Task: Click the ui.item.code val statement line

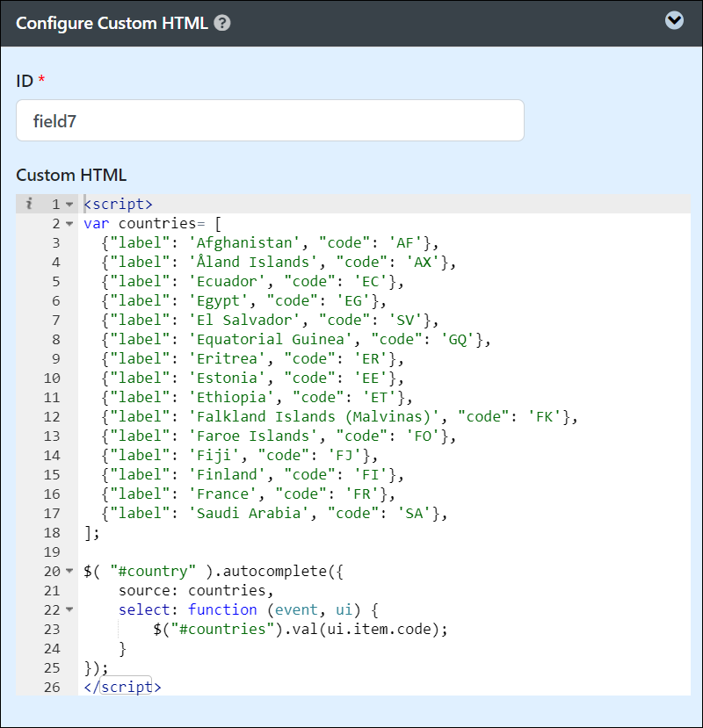Action: [301, 629]
